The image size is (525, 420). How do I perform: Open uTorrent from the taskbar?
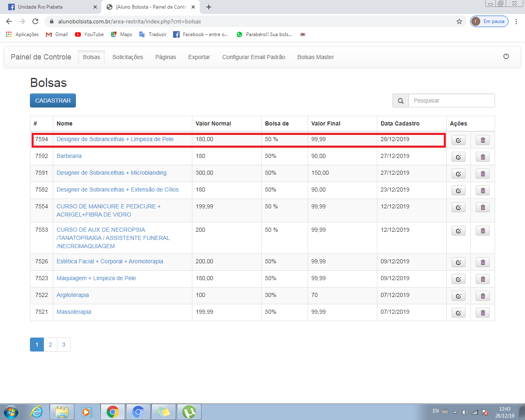click(x=189, y=411)
